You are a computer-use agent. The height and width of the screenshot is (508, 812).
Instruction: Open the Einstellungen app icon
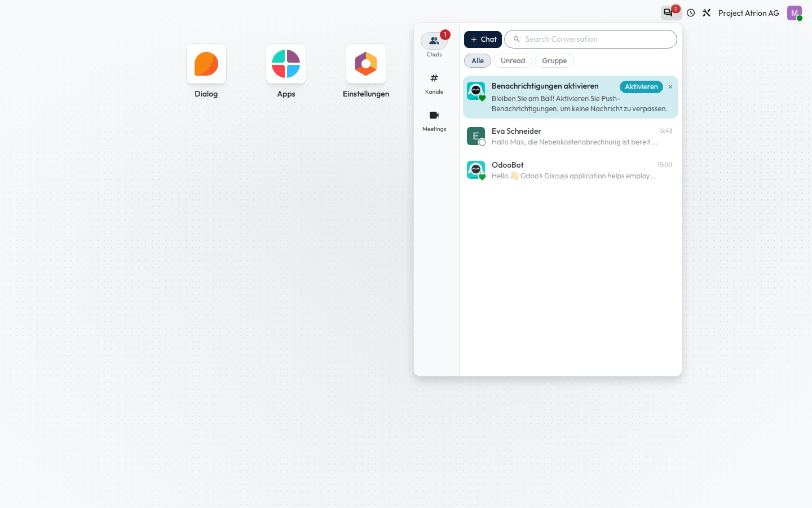pyautogui.click(x=366, y=64)
